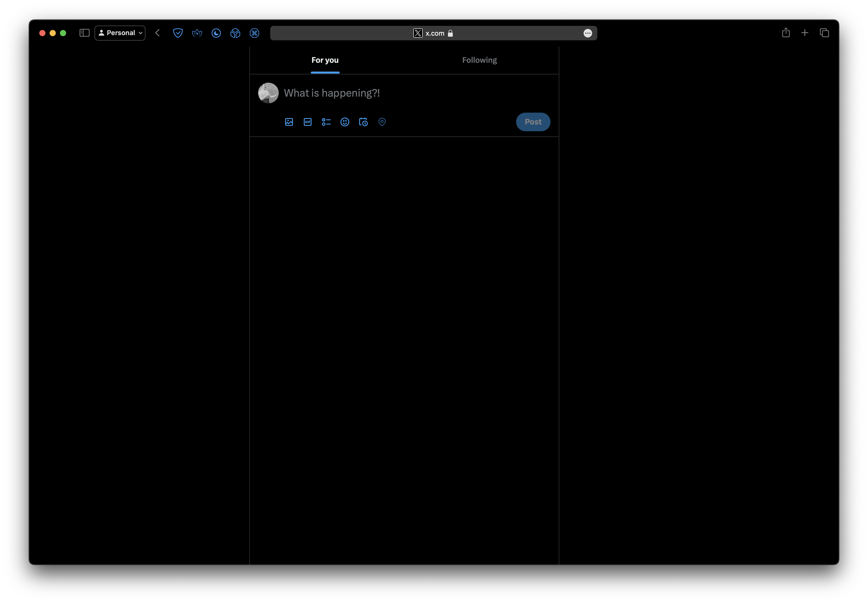
Task: Switch to the Following tab
Action: click(x=479, y=60)
